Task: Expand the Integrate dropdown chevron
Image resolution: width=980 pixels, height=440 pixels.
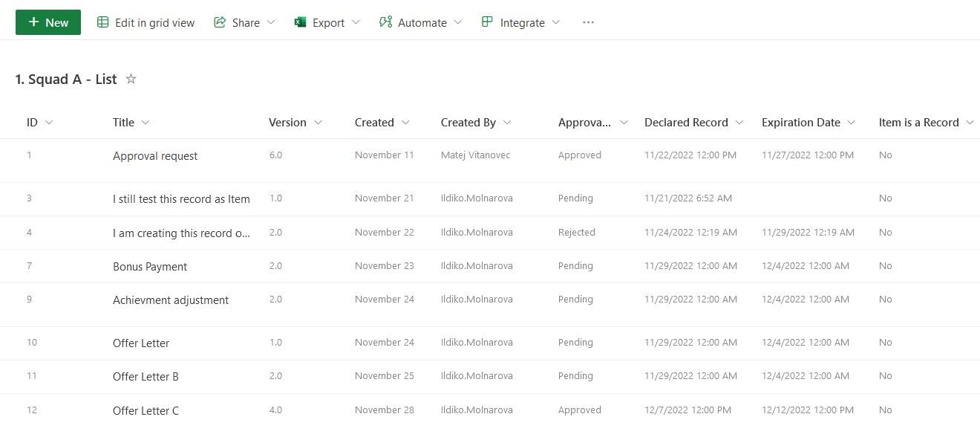Action: point(556,22)
